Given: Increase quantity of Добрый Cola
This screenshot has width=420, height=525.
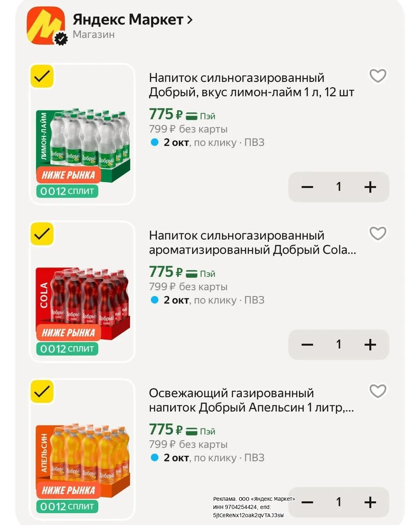Looking at the screenshot, I should (x=370, y=345).
